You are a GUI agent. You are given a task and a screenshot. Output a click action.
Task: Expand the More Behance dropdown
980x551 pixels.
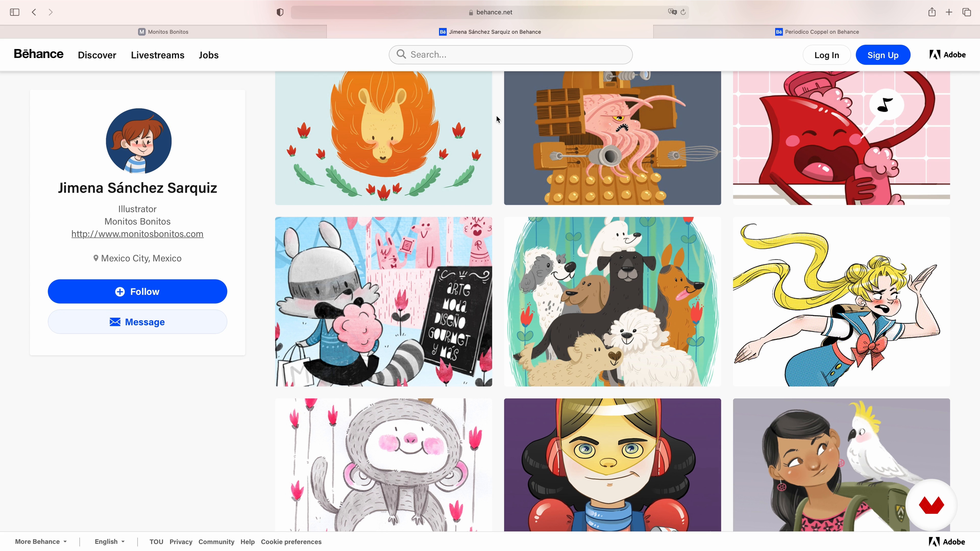[41, 542]
